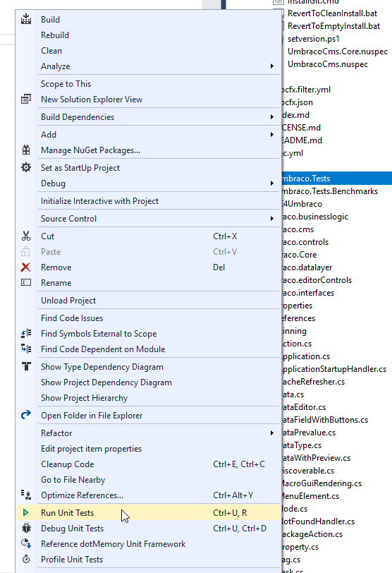Click the Set as StartUp Project gear icon
Image resolution: width=392 pixels, height=573 pixels.
(26, 167)
